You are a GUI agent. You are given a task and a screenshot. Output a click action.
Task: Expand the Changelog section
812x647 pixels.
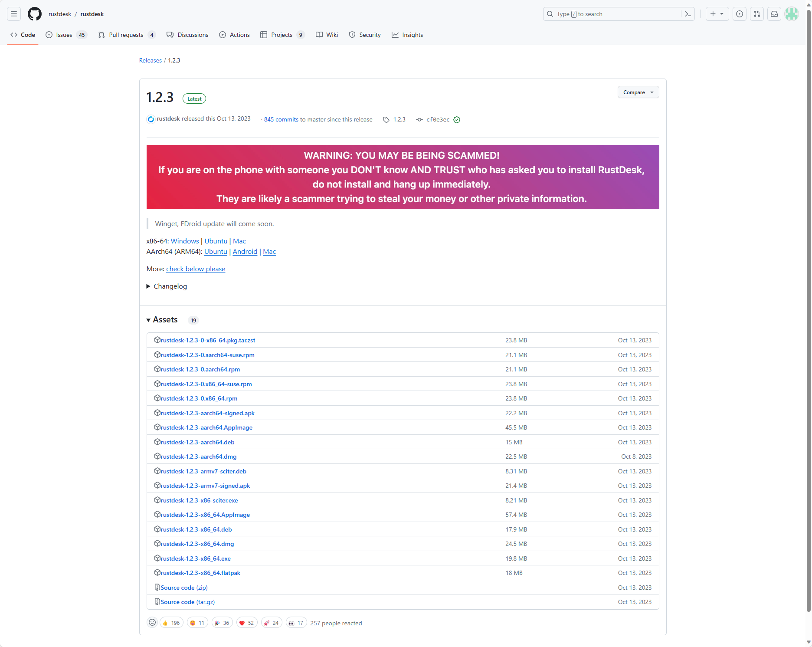click(x=167, y=286)
